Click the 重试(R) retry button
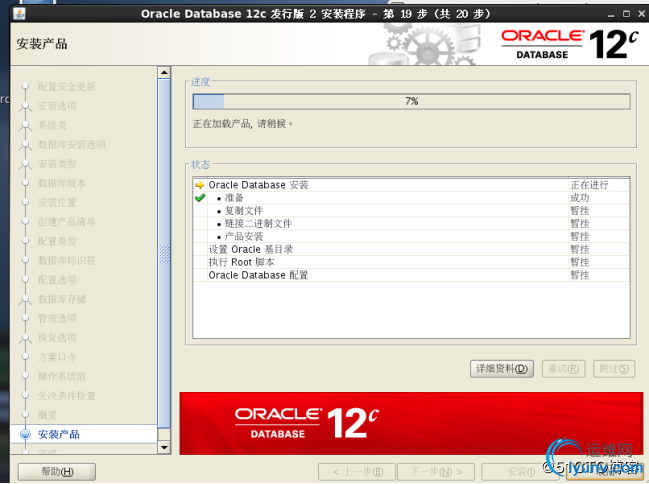 563,369
